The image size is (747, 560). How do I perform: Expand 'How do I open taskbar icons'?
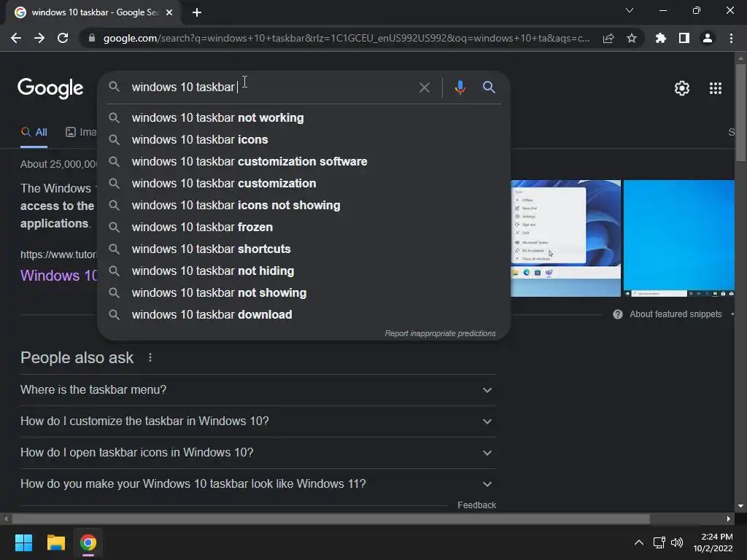point(258,453)
